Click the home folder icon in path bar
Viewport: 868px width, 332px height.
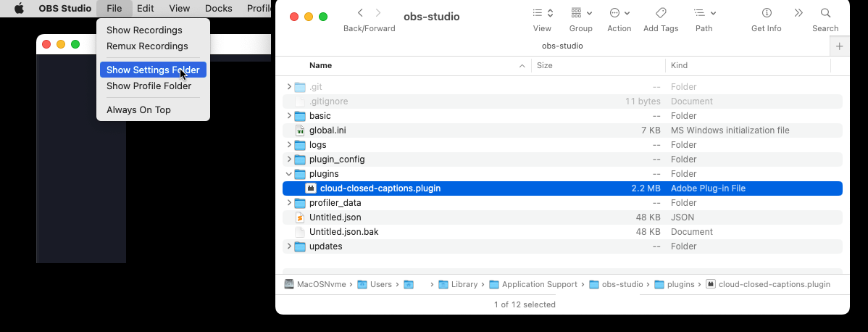409,284
